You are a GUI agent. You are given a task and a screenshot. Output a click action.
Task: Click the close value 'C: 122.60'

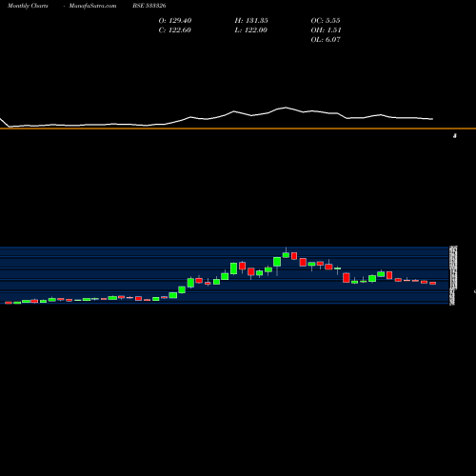tap(175, 30)
